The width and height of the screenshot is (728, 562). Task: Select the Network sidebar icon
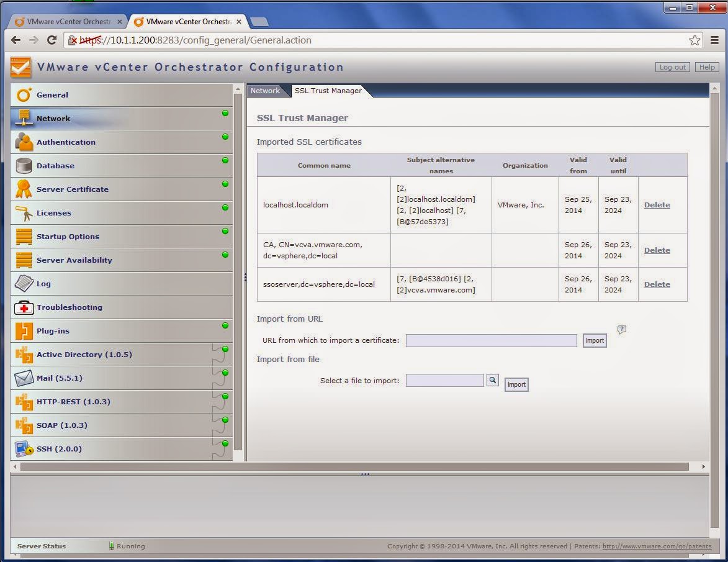[24, 119]
